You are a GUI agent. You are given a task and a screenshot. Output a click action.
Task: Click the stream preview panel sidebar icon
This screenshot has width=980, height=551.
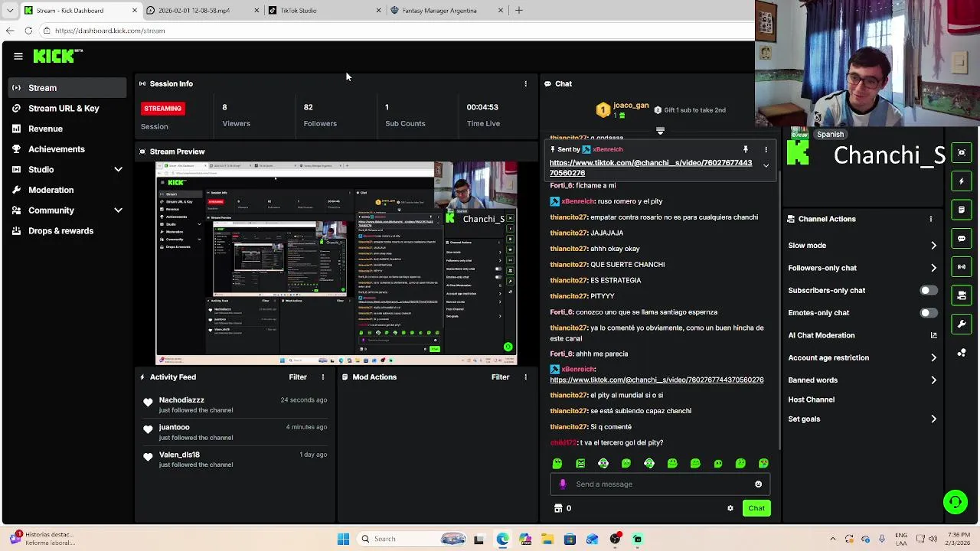[x=962, y=152]
